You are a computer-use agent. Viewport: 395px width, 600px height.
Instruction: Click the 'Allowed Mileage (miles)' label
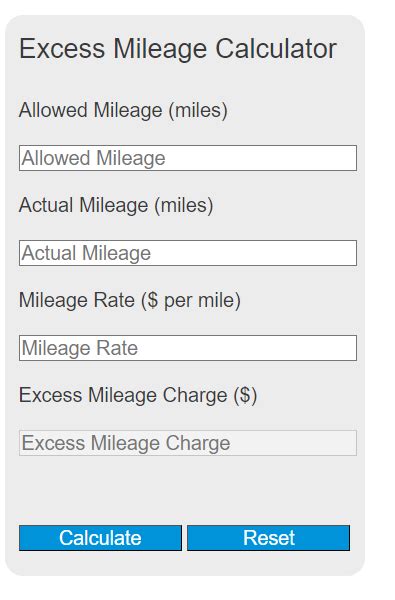coord(123,111)
